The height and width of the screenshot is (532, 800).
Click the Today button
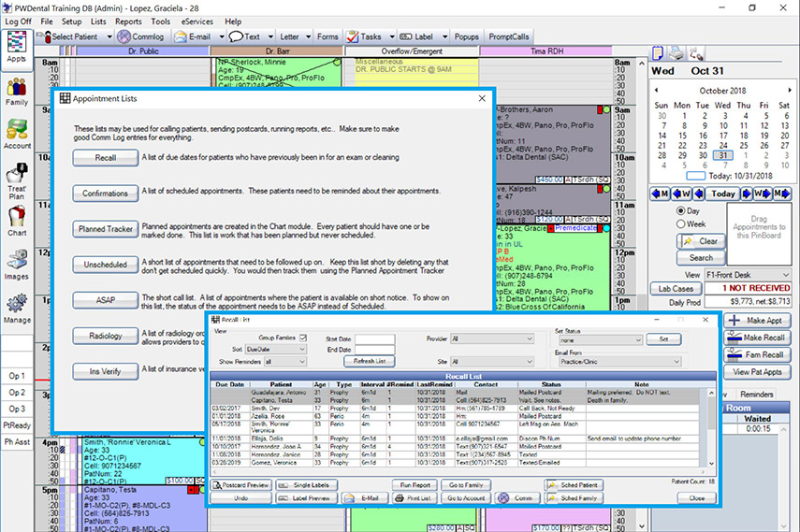click(723, 194)
